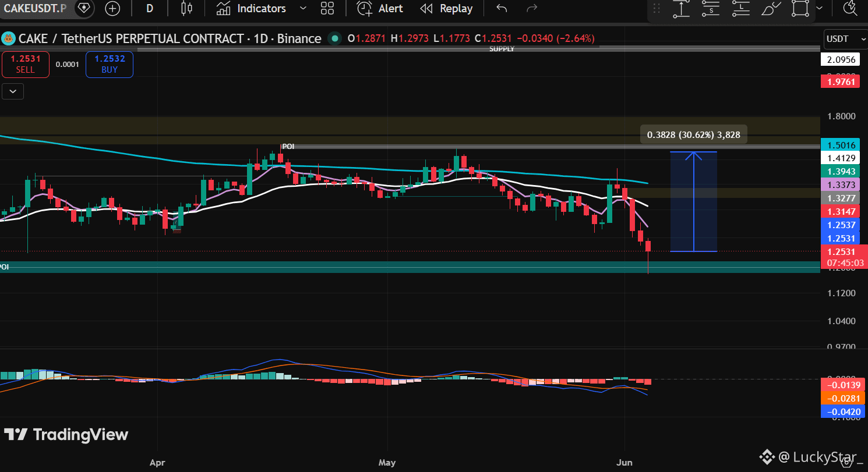Click the high price value H1.2973

[410, 39]
